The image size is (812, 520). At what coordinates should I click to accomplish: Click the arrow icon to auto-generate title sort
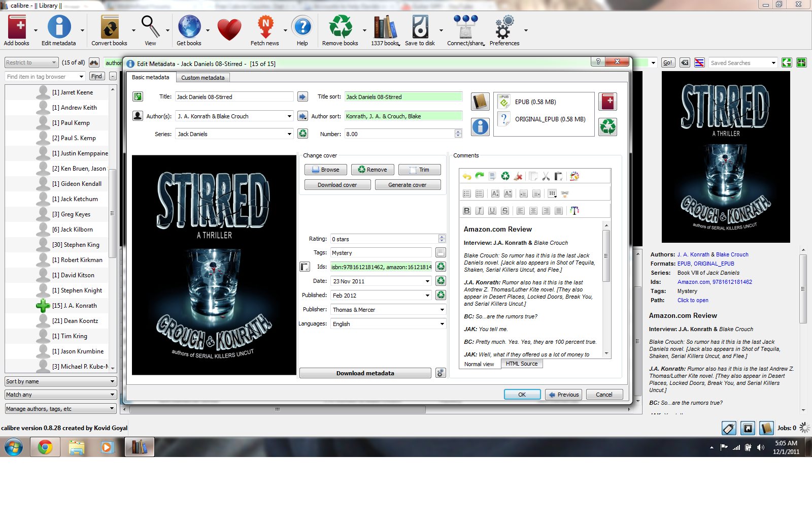pyautogui.click(x=302, y=96)
